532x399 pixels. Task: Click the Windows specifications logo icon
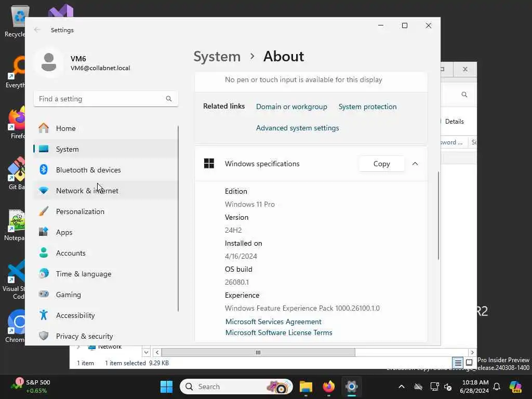click(x=209, y=164)
